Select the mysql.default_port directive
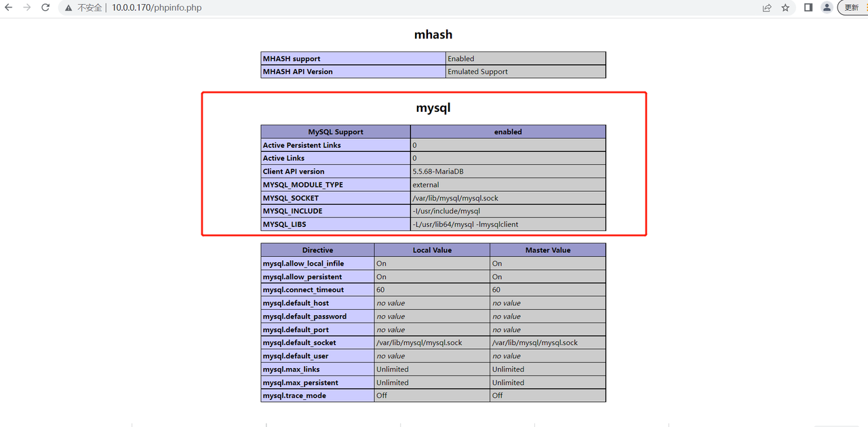The image size is (868, 427). point(296,329)
